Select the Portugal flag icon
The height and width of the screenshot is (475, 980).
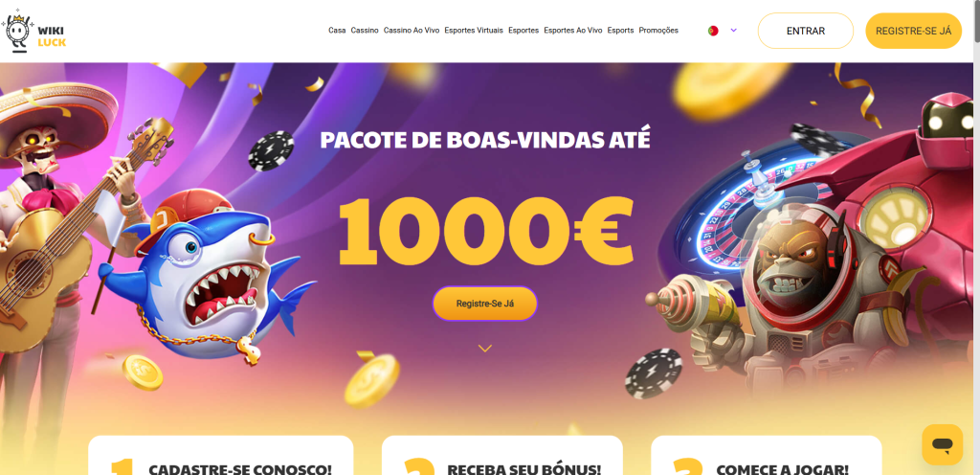[713, 31]
